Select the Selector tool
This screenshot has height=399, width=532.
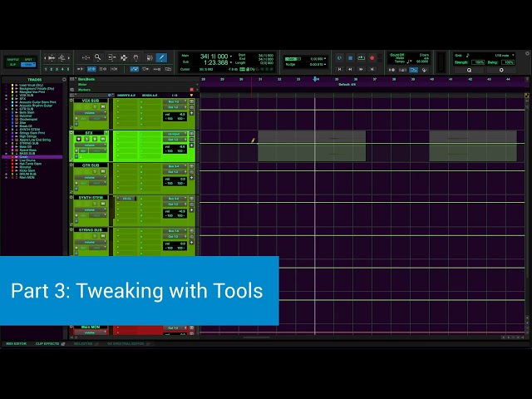pyautogui.click(x=124, y=57)
